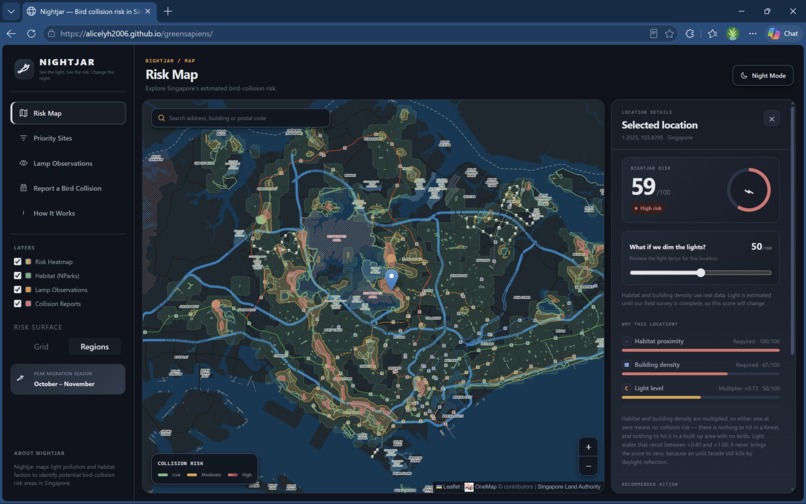Close the Selected location panel
This screenshot has width=806, height=504.
click(x=772, y=119)
